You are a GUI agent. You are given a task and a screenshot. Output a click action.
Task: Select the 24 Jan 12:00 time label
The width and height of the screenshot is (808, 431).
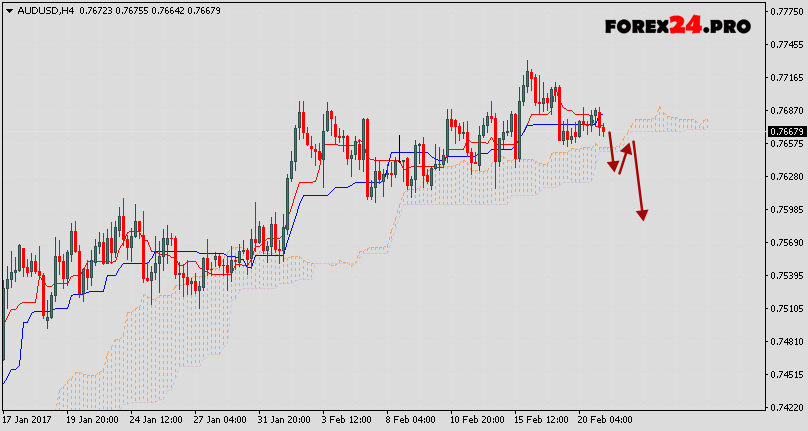[x=156, y=420]
